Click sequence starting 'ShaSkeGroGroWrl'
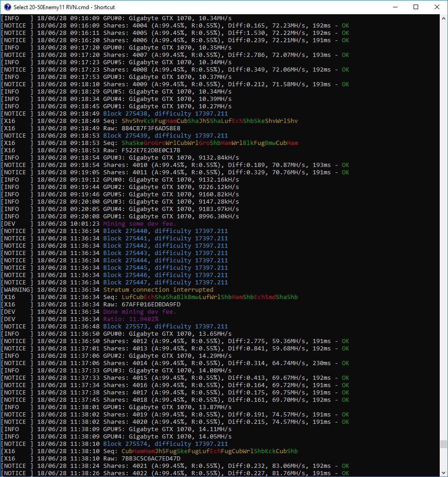 pos(210,143)
